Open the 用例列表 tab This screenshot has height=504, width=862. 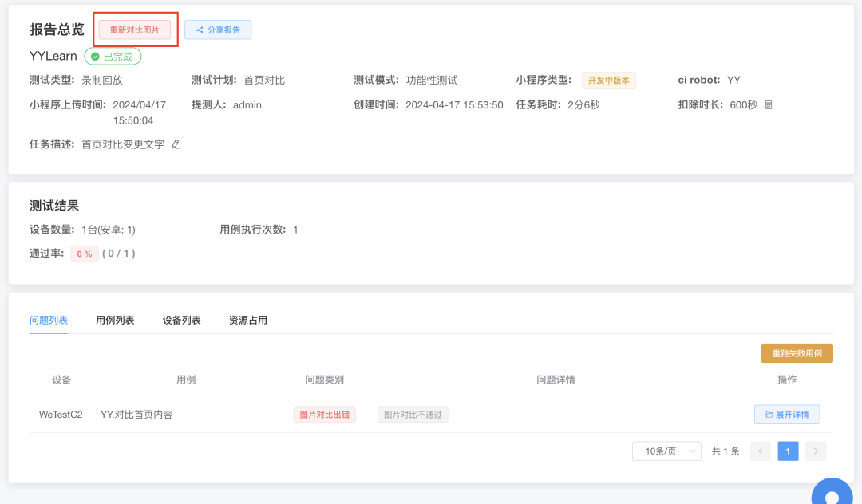115,320
